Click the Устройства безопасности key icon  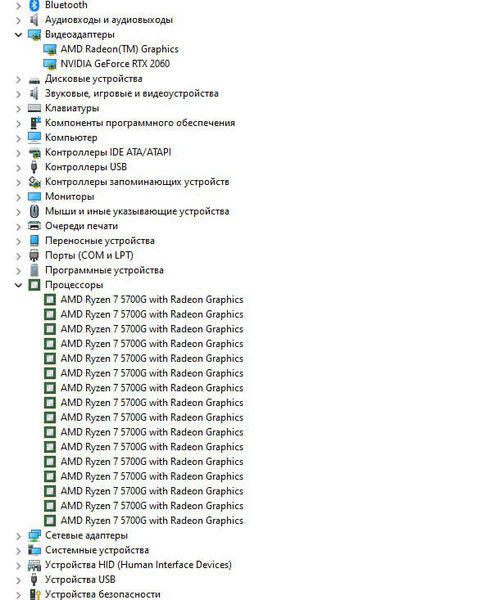click(x=35, y=594)
